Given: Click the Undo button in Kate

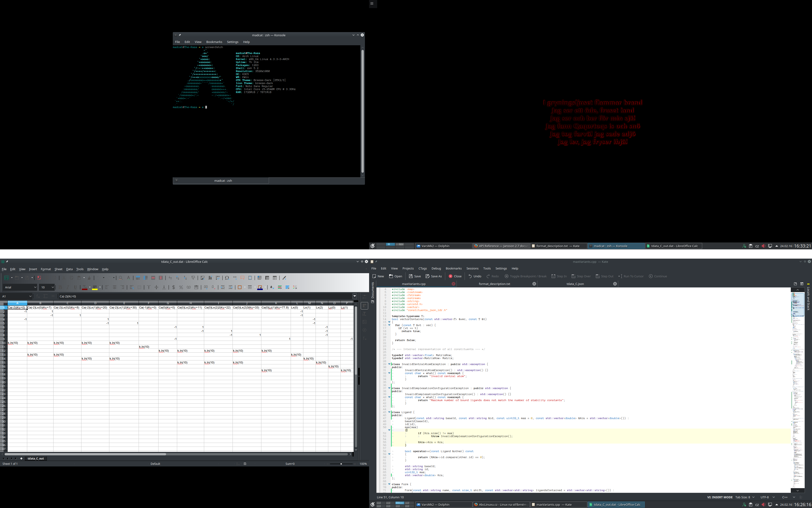Looking at the screenshot, I should click(x=475, y=276).
